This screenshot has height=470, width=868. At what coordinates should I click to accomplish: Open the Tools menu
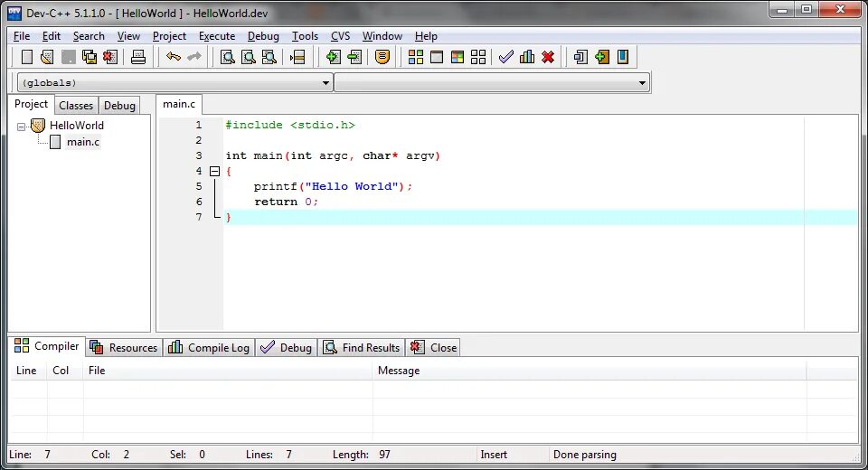point(305,36)
